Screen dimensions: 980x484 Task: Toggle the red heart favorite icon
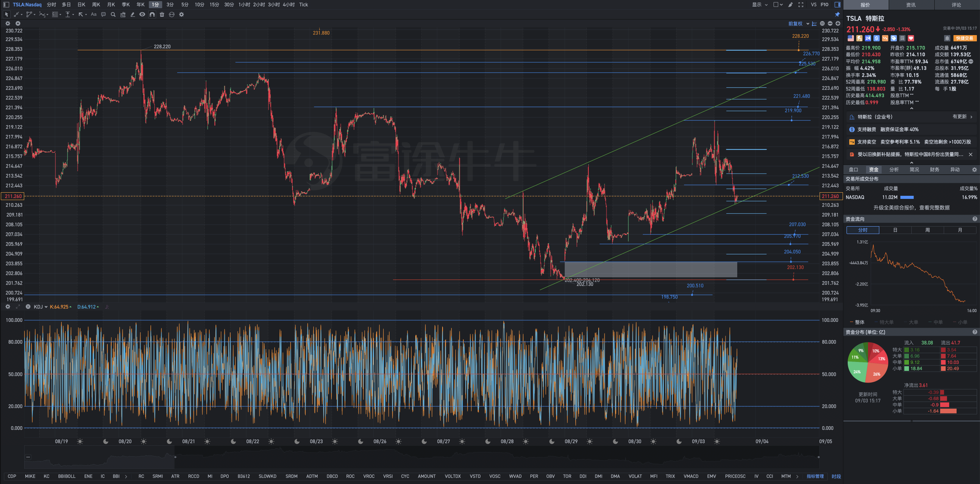click(x=911, y=38)
